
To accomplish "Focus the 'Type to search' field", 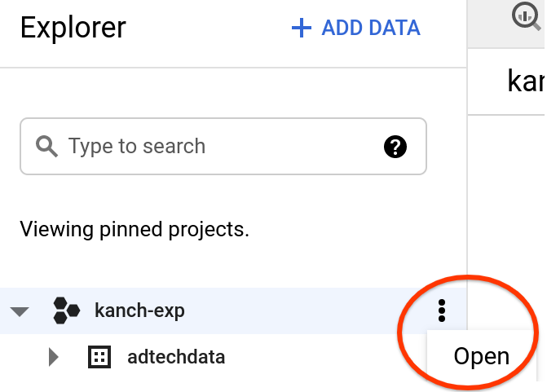I will click(212, 147).
